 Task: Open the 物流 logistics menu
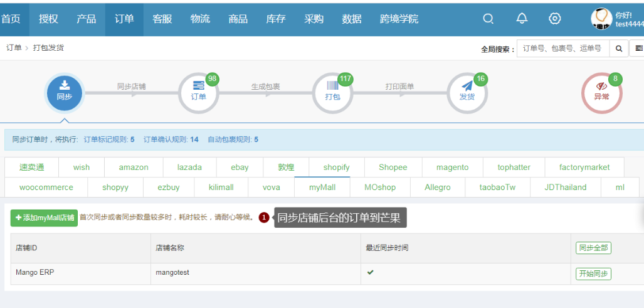(200, 18)
